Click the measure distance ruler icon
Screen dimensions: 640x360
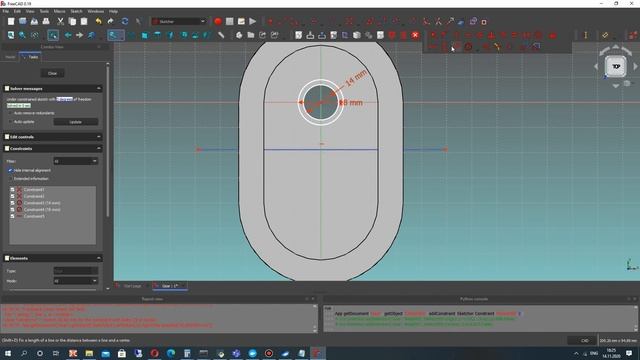[221, 35]
